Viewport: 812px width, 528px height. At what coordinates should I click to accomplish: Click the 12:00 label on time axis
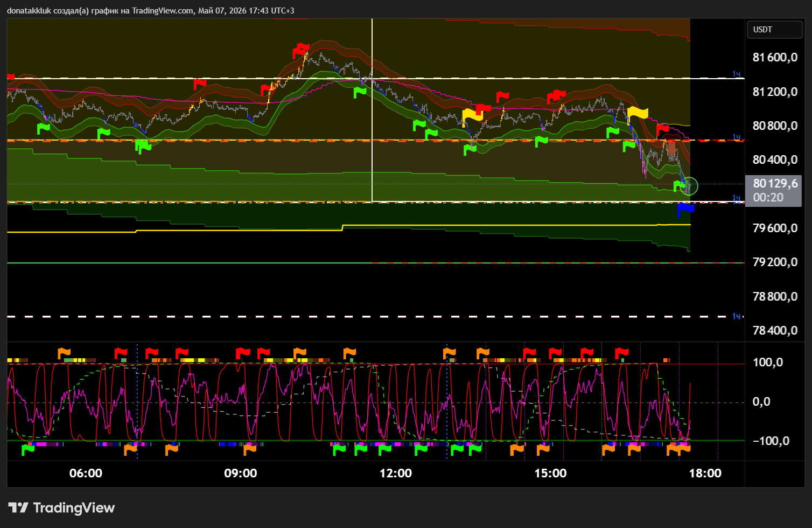click(x=395, y=473)
